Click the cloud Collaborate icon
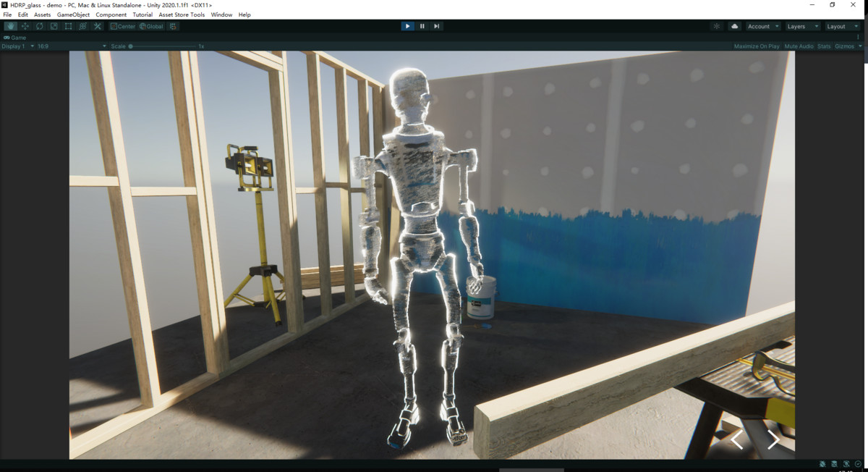Viewport: 868px width, 472px height. (x=734, y=26)
